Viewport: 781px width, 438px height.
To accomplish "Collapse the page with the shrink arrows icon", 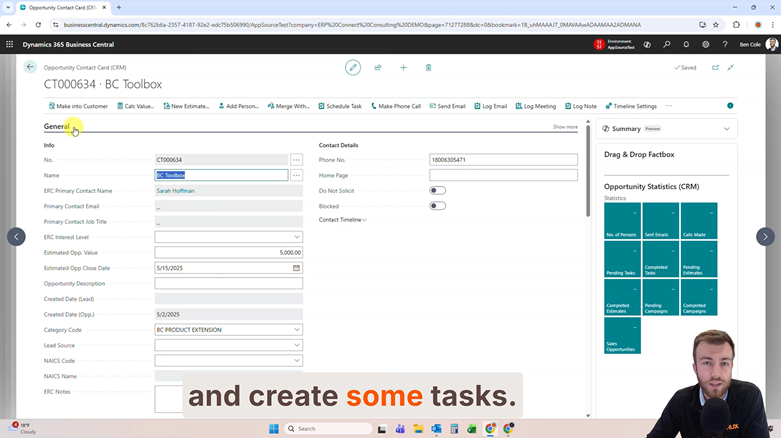I will [x=730, y=67].
